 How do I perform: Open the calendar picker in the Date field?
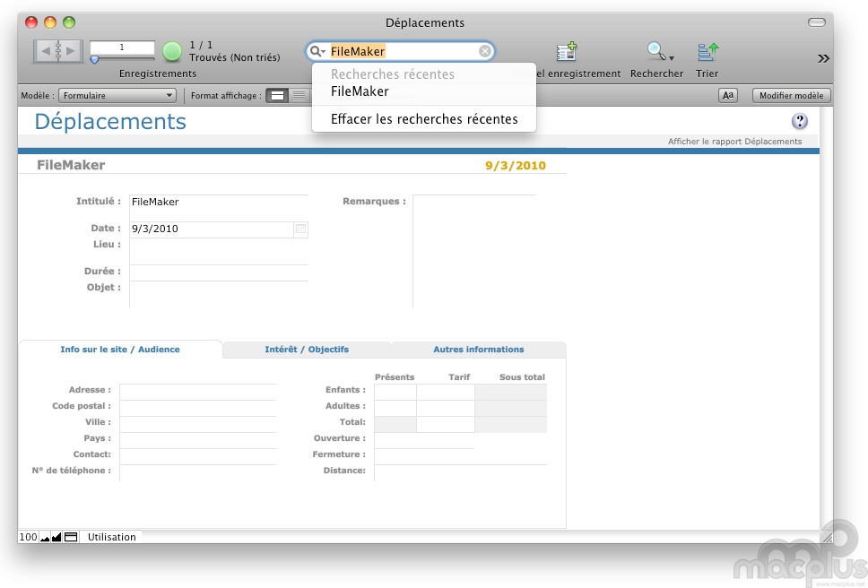point(300,229)
